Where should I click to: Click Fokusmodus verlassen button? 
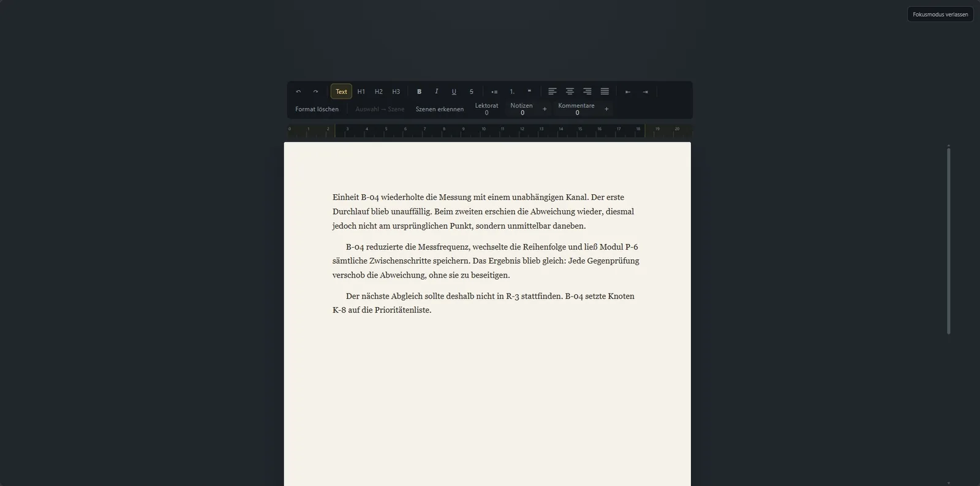940,14
